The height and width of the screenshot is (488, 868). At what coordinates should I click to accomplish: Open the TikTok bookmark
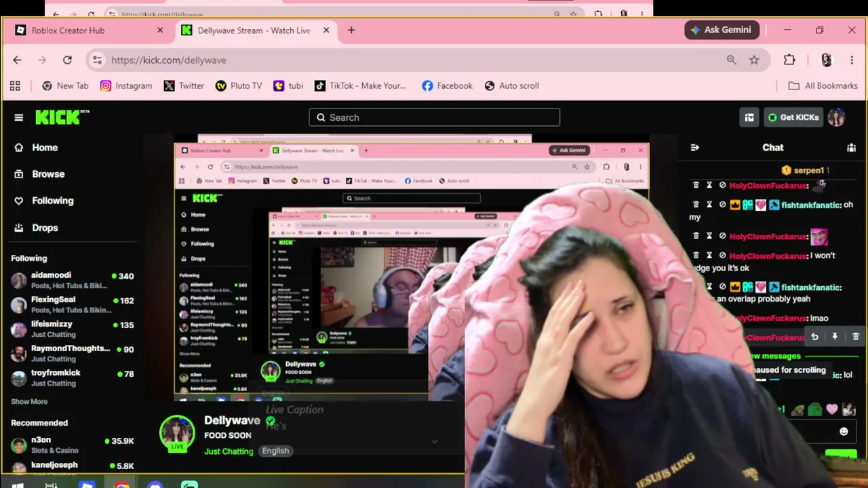(360, 85)
